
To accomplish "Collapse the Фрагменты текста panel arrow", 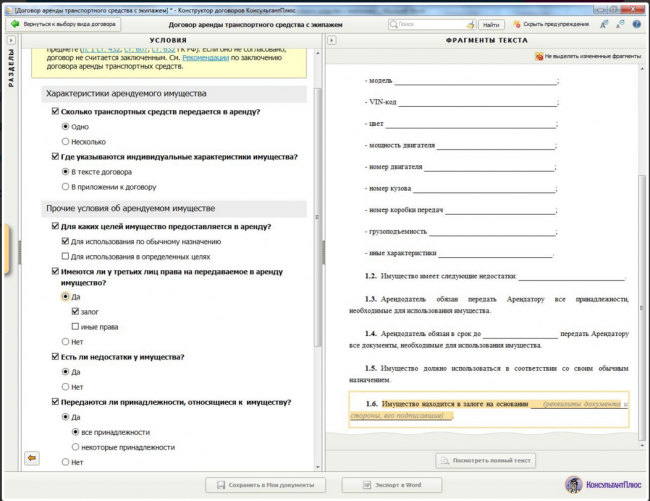I will click(x=332, y=40).
